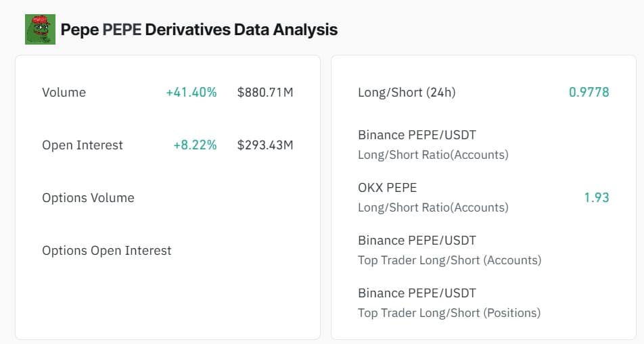Click the $880.71M volume amount
Screen dimensions: 644x344
[x=265, y=93]
